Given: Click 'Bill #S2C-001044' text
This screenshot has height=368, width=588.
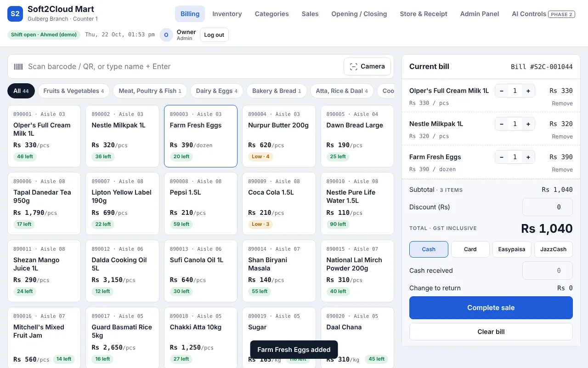Looking at the screenshot, I should [542, 67].
